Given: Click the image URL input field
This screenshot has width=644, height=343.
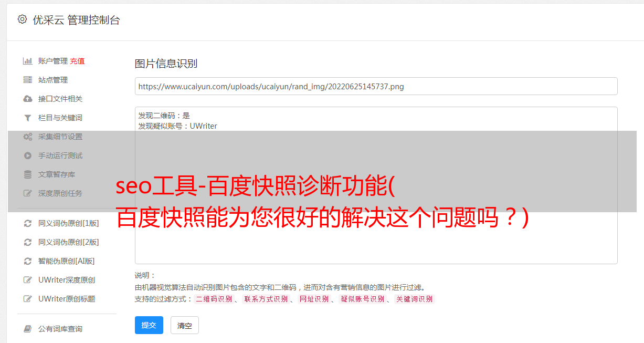Looking at the screenshot, I should click(x=376, y=86).
